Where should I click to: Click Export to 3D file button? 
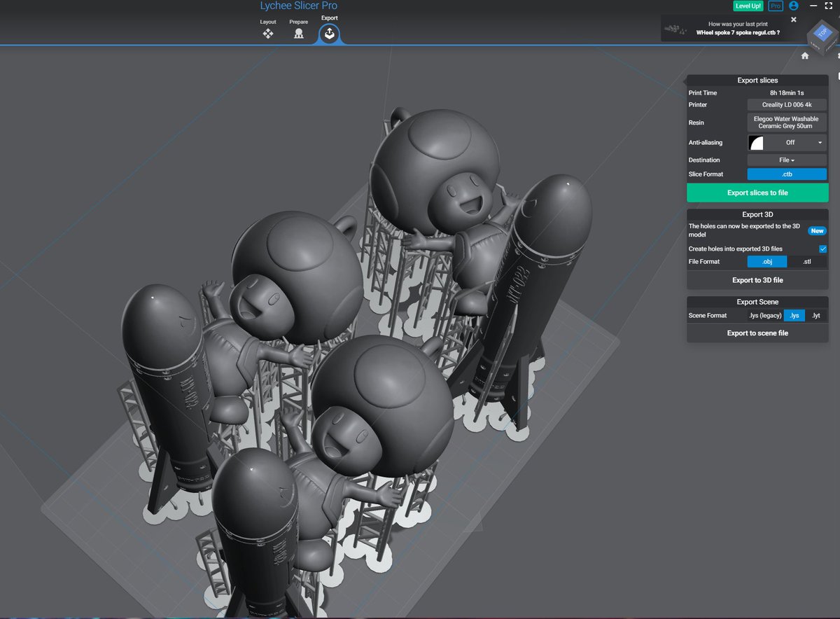pos(757,280)
